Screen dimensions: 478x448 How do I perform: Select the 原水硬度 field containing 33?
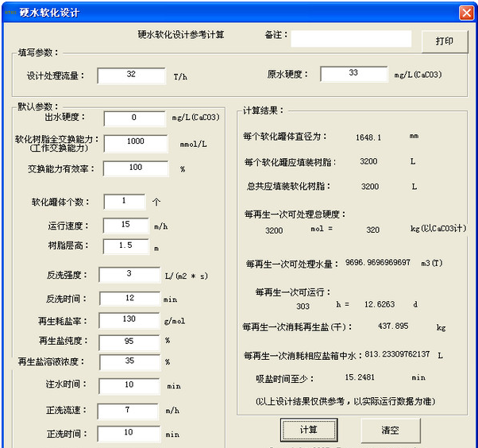tap(354, 74)
